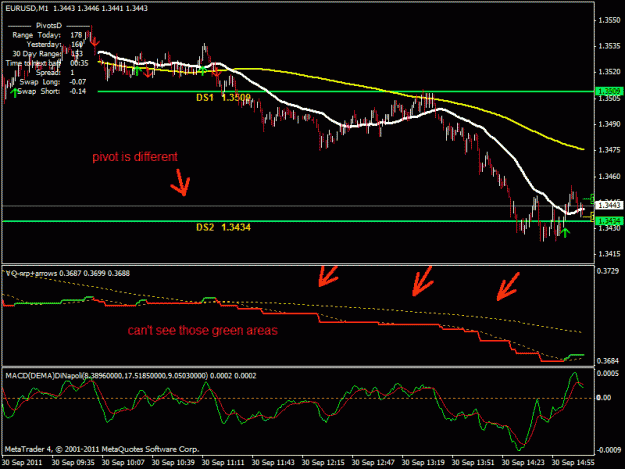Click the 0.3729 indicator scale value

pos(608,271)
